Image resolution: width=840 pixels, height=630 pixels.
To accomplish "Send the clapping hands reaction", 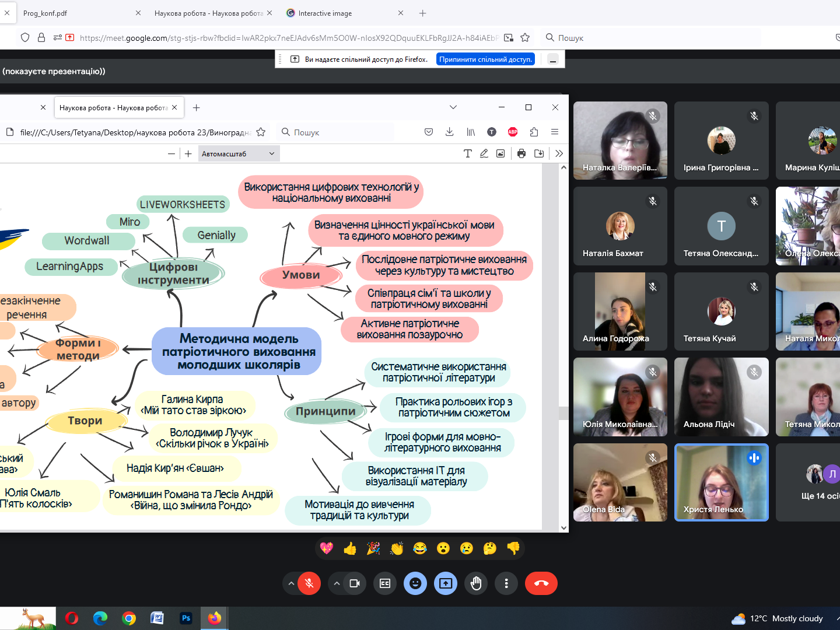I will pyautogui.click(x=397, y=548).
